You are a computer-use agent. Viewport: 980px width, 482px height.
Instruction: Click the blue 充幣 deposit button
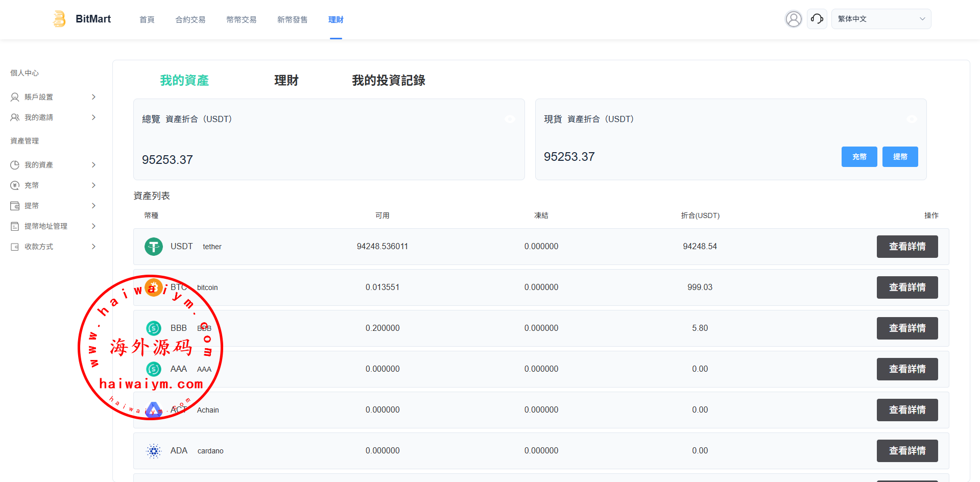pos(859,157)
